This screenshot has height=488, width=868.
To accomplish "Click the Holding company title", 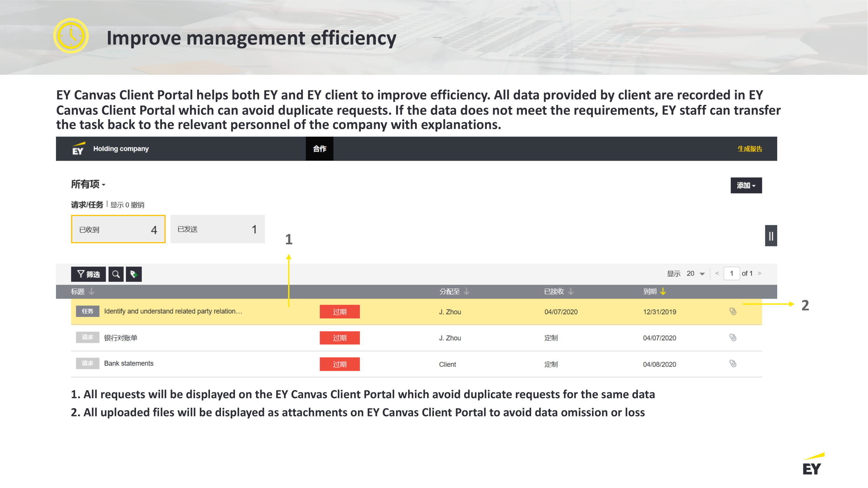I will [x=121, y=149].
